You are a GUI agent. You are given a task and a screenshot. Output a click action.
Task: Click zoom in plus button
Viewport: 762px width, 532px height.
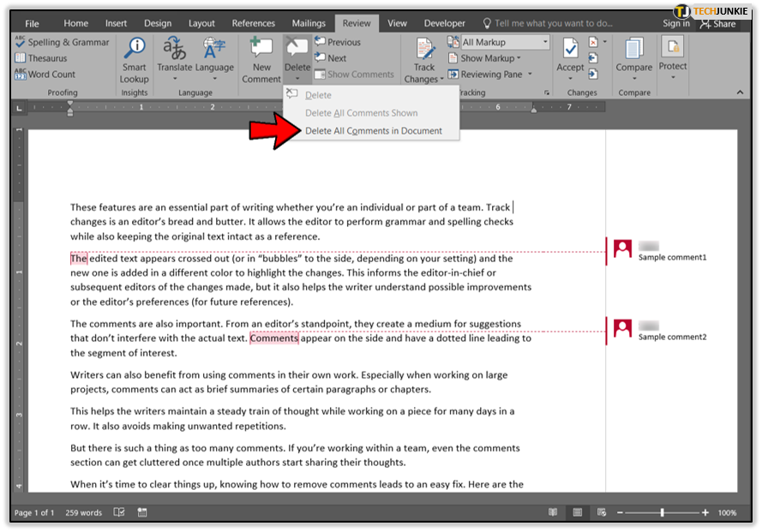[705, 512]
